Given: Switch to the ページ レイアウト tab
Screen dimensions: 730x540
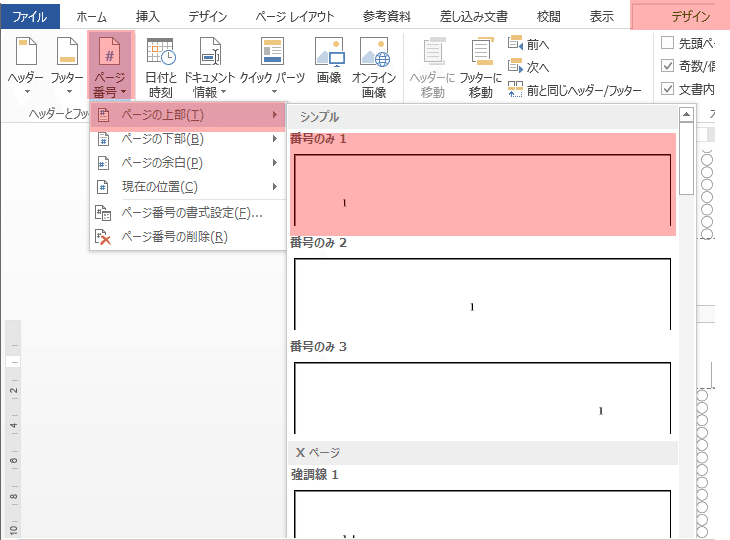Looking at the screenshot, I should tap(295, 17).
